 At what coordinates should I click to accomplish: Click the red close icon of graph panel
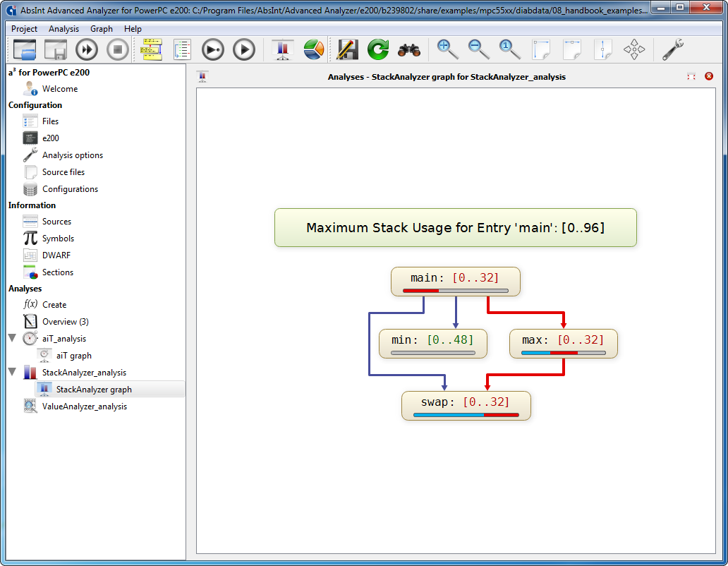pos(708,76)
